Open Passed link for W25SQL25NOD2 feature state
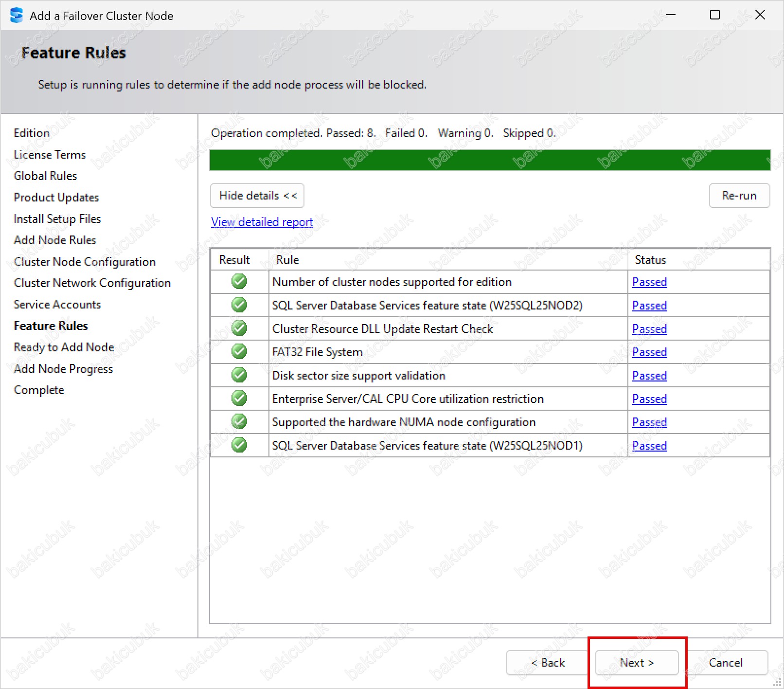The image size is (784, 689). pyautogui.click(x=649, y=306)
